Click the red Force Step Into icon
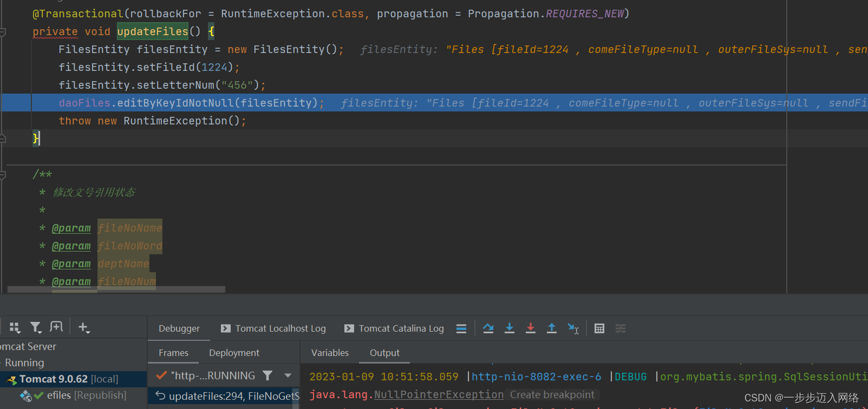The height and width of the screenshot is (409, 868). [x=531, y=328]
